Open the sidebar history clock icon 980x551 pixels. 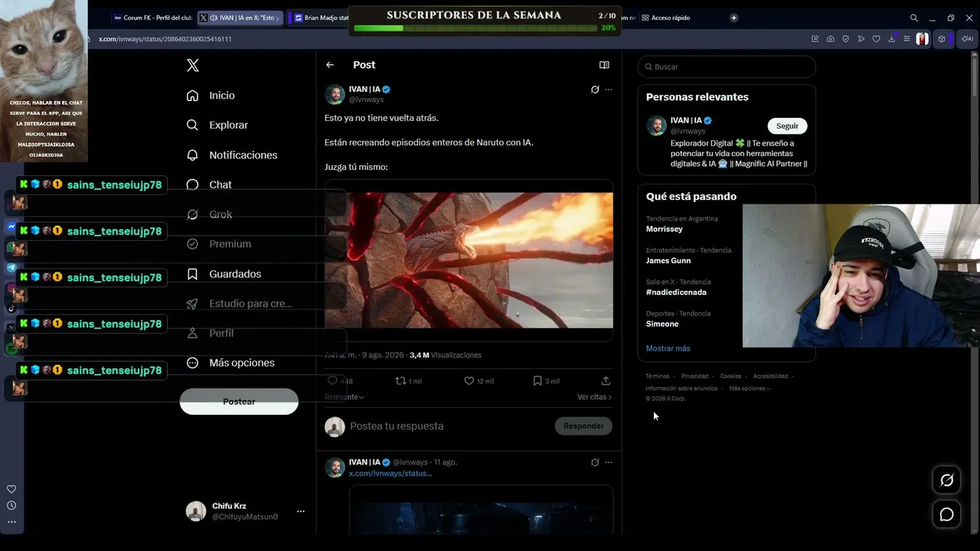(x=11, y=505)
